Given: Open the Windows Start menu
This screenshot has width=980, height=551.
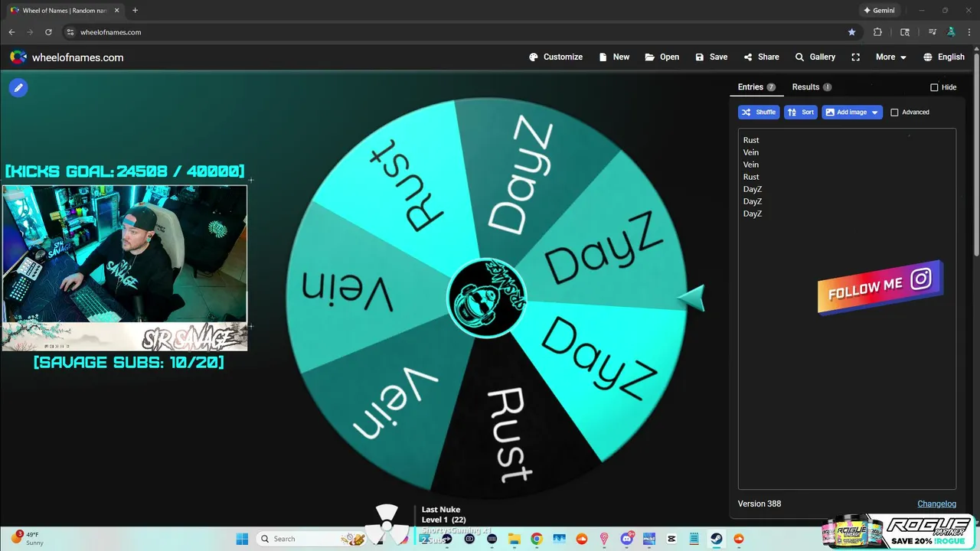Looking at the screenshot, I should point(242,539).
